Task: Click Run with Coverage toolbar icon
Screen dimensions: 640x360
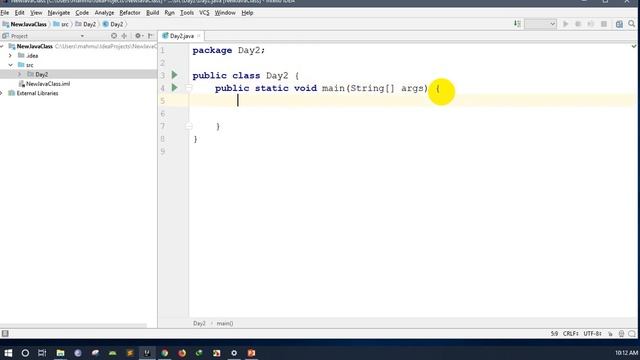Action: pos(590,24)
